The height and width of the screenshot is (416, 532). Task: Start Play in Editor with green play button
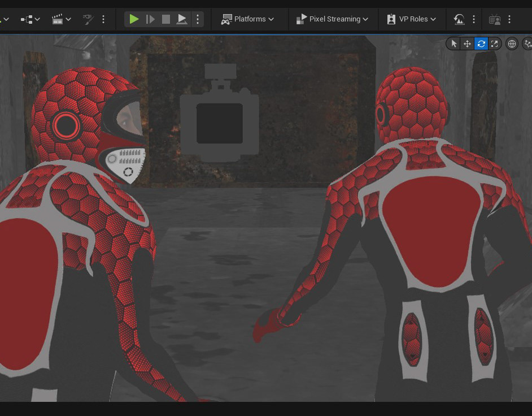[x=134, y=19]
